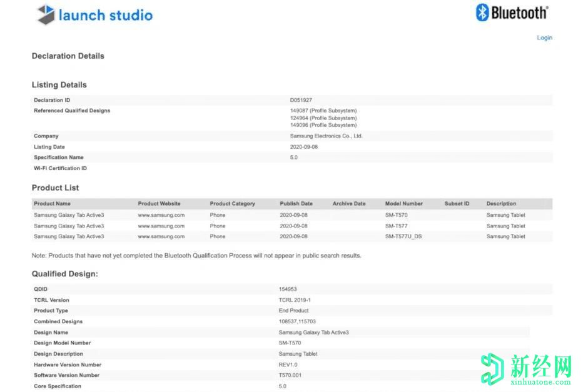
Task: Click referenced design 124964 Profile Subsystem
Action: tap(323, 118)
